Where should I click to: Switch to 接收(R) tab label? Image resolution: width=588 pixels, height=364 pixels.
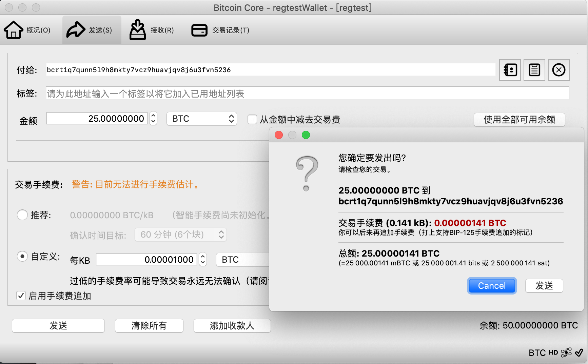pyautogui.click(x=162, y=30)
